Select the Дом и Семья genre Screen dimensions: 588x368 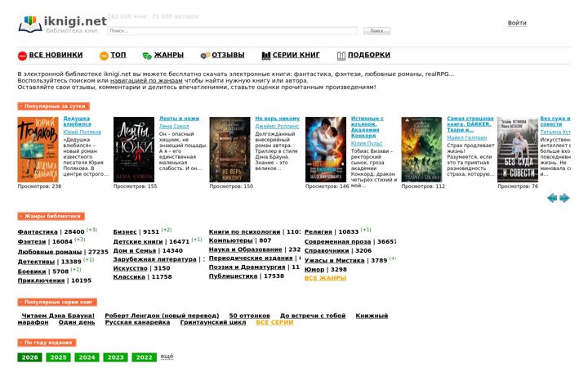point(135,251)
